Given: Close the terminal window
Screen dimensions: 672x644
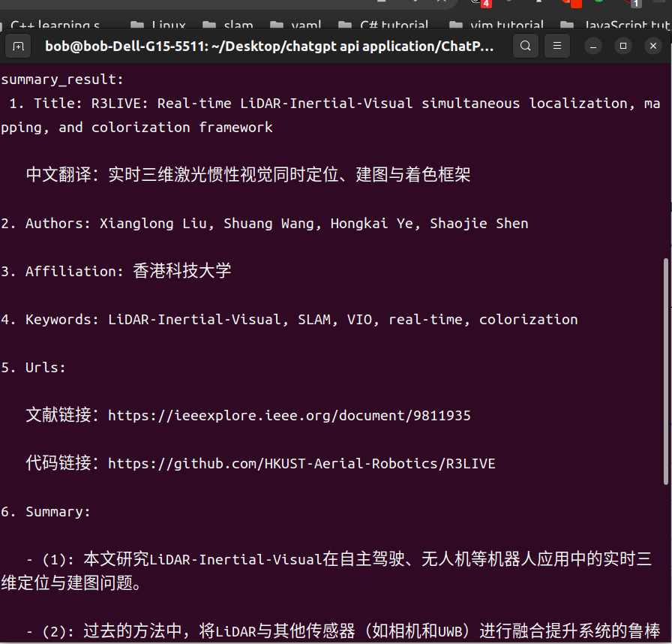Looking at the screenshot, I should tap(653, 46).
